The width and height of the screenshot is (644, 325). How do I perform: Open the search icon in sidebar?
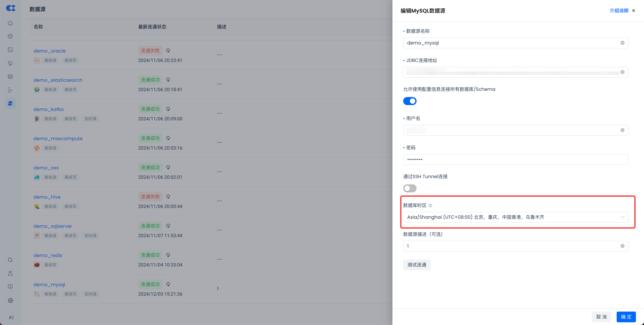(x=10, y=260)
